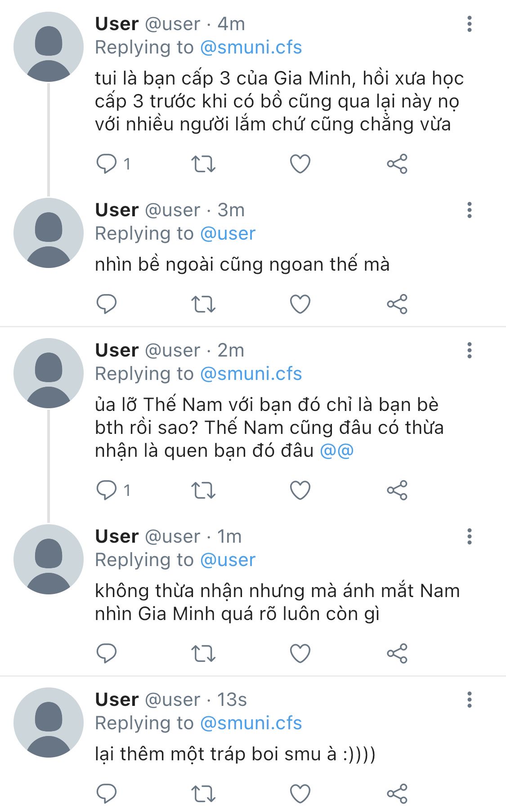Viewport: 506px width, 812px height.
Task: Open the avatar of the 13s tweet
Action: click(49, 723)
